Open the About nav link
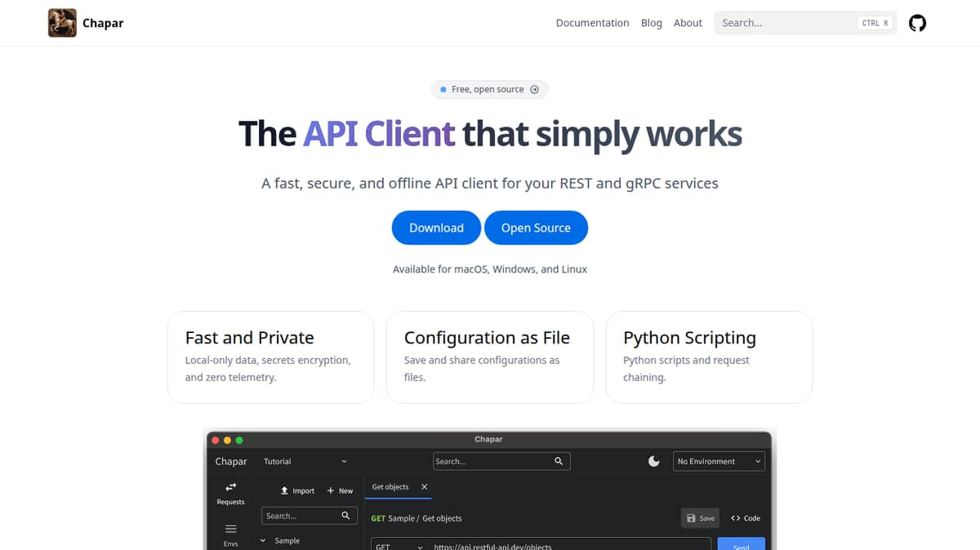 (x=688, y=23)
